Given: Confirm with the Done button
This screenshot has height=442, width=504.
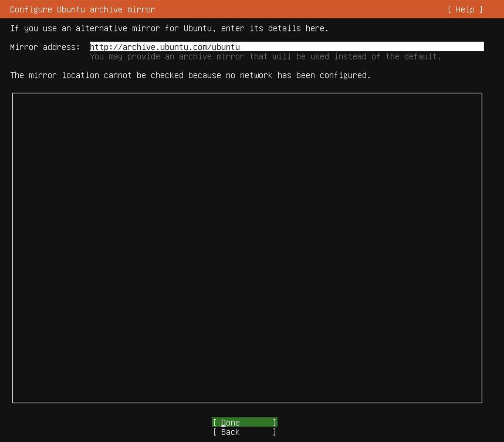Looking at the screenshot, I should [244, 422].
